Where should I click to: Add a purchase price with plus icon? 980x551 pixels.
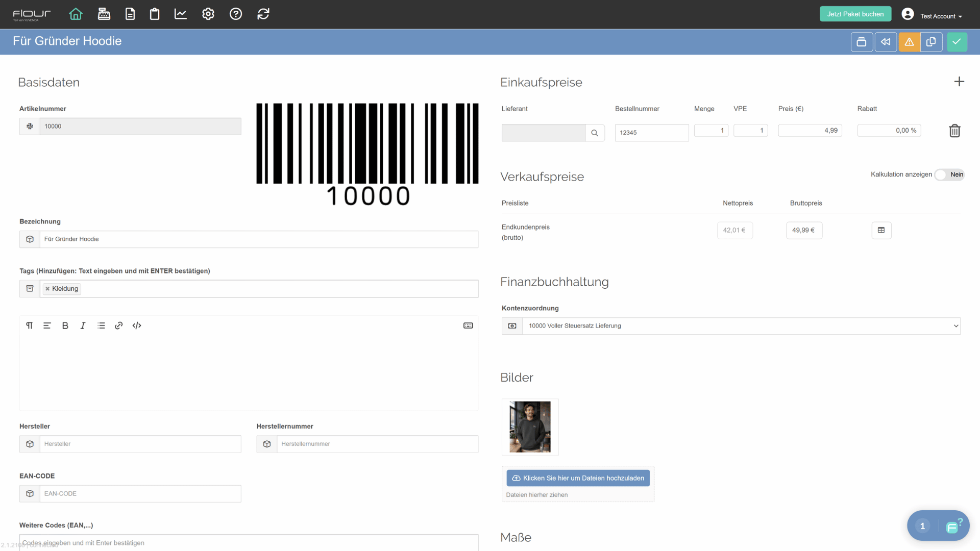coord(959,82)
